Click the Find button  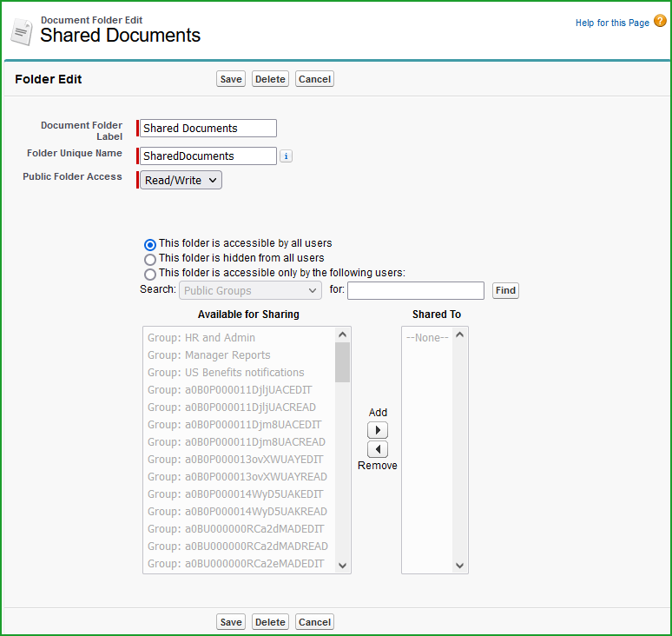pos(505,291)
